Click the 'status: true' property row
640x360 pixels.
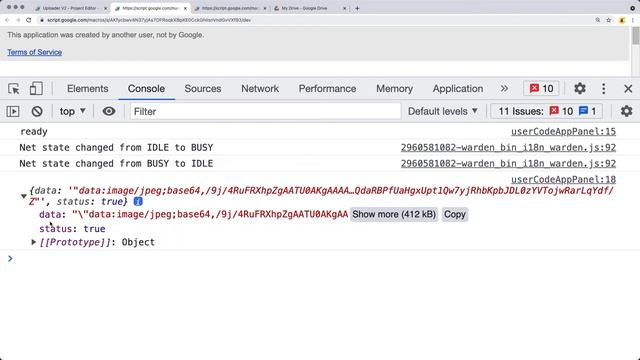pyautogui.click(x=72, y=229)
